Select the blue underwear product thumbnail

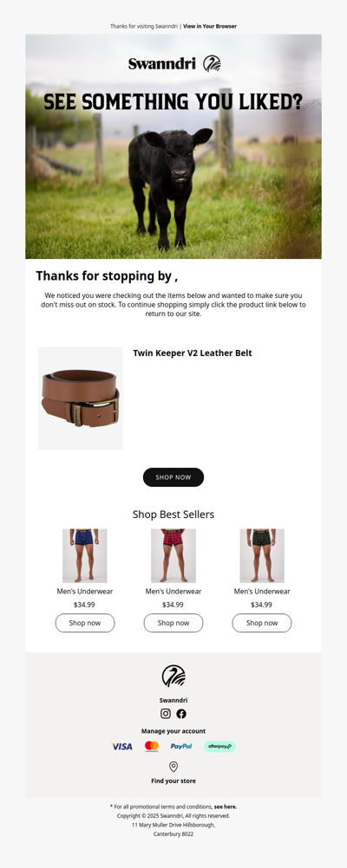click(x=85, y=556)
